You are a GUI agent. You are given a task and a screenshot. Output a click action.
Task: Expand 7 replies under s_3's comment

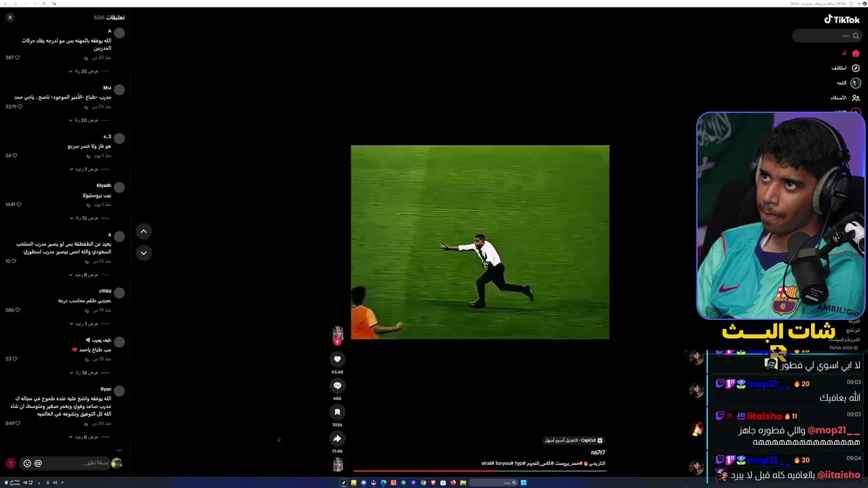pyautogui.click(x=85, y=169)
